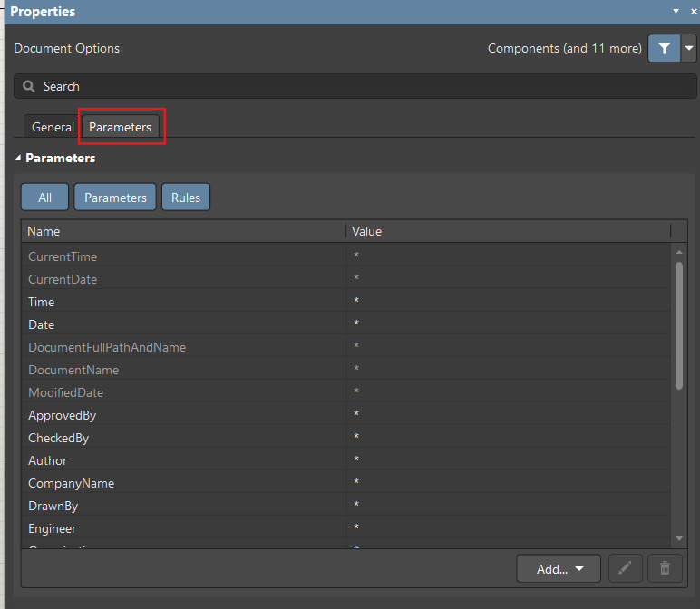The image size is (700, 609).
Task: Toggle the All filter button
Action: pos(44,198)
